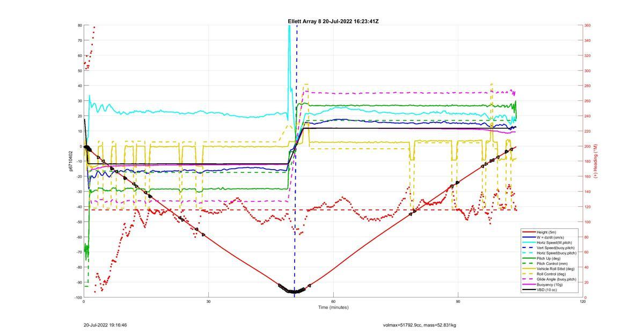Click the x-axis tick label '90'

pos(458,302)
